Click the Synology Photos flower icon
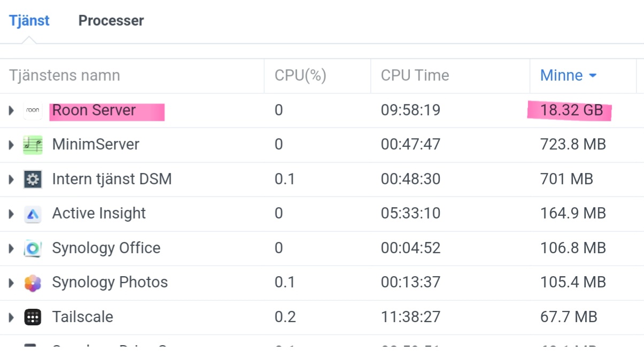 [33, 283]
